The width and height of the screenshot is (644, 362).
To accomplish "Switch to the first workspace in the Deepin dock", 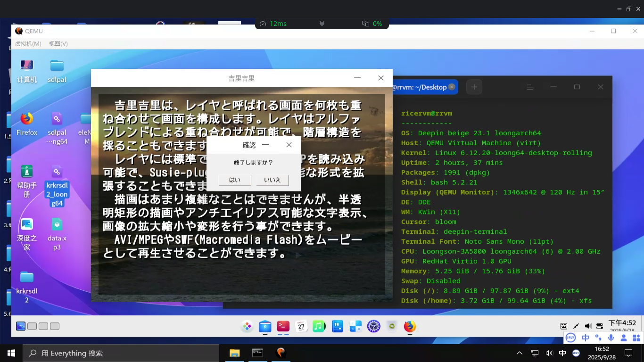I will pyautogui.click(x=21, y=326).
